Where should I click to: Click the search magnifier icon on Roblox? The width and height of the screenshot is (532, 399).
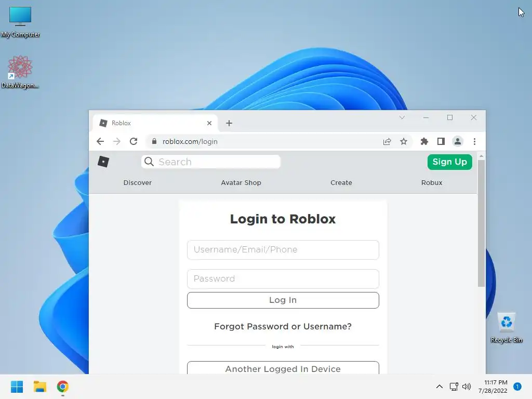tap(149, 162)
